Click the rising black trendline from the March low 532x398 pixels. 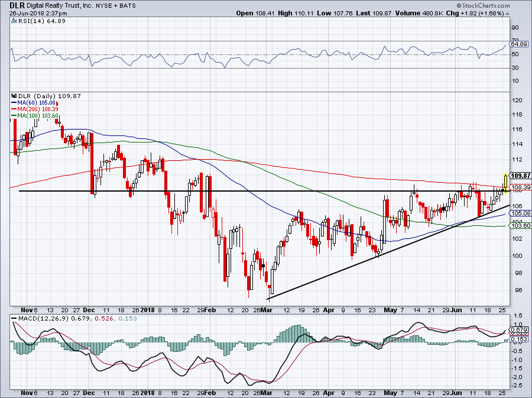point(389,252)
